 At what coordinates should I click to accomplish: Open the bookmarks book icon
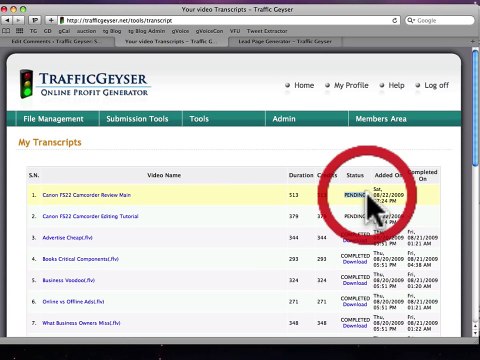(6, 31)
